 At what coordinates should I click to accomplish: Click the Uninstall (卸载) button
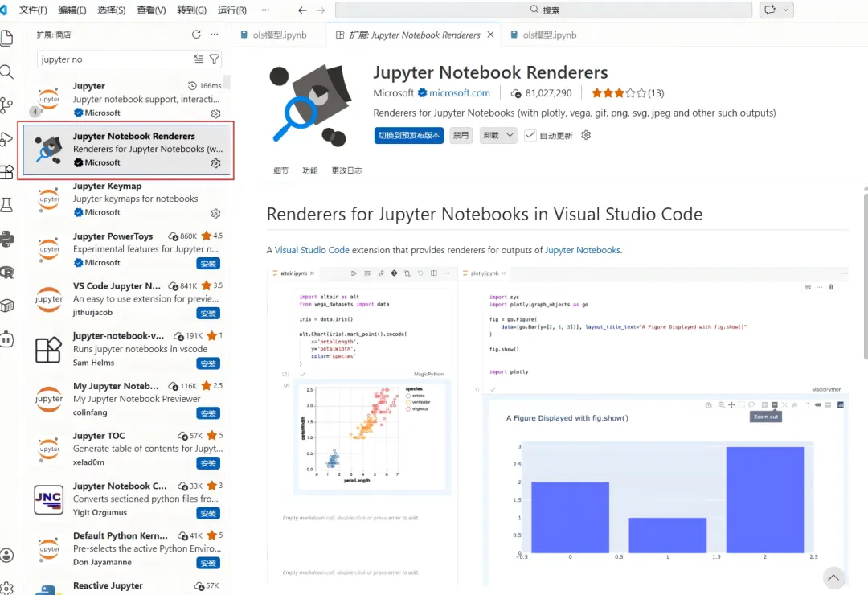pos(491,135)
